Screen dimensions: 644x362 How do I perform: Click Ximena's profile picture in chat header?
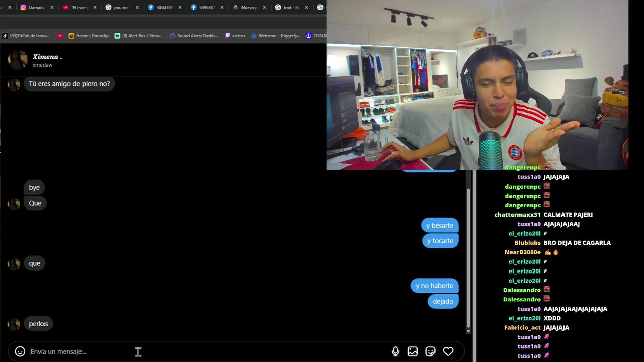pyautogui.click(x=18, y=60)
